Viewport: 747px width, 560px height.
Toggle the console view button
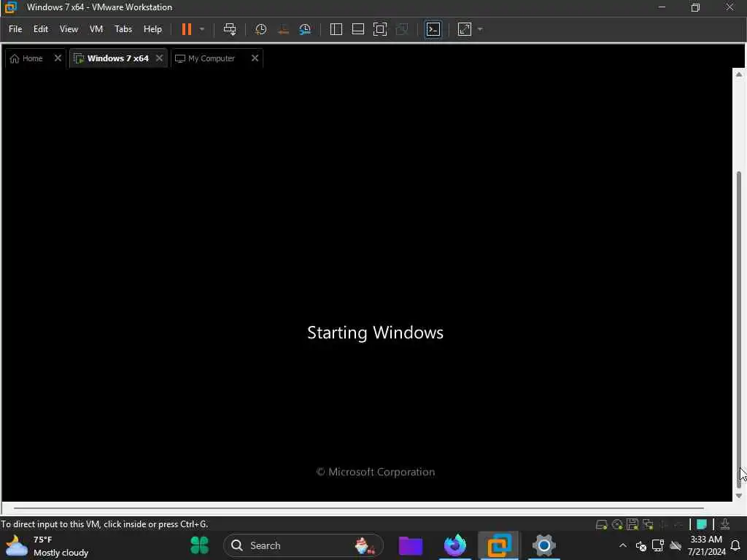pyautogui.click(x=433, y=29)
